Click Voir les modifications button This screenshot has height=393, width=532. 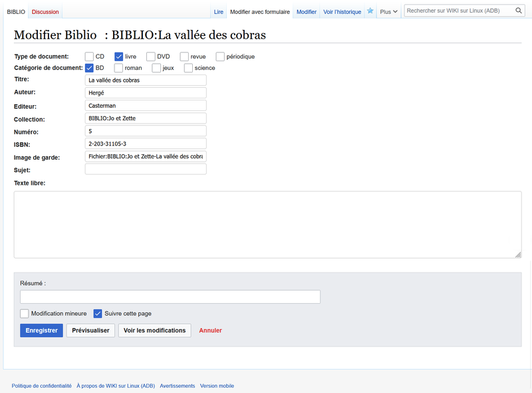point(155,330)
